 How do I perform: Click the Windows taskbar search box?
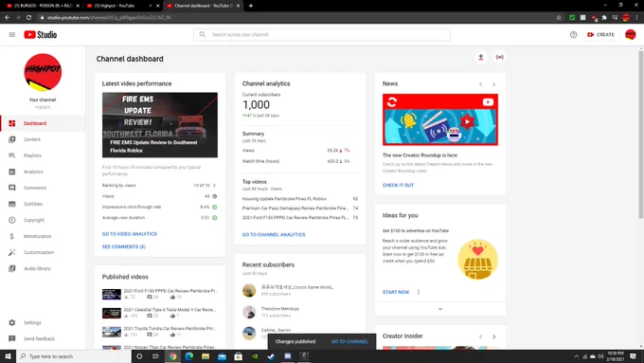(x=74, y=356)
